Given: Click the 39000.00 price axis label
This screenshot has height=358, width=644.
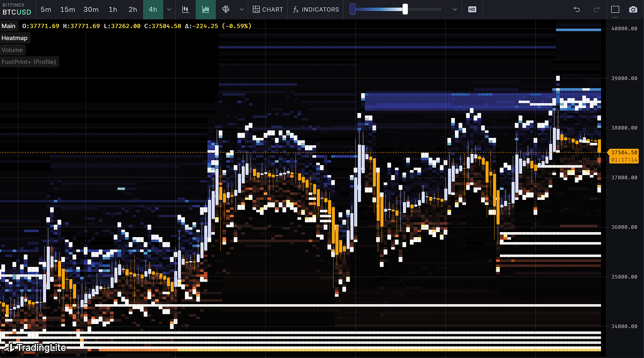Looking at the screenshot, I should pos(624,78).
